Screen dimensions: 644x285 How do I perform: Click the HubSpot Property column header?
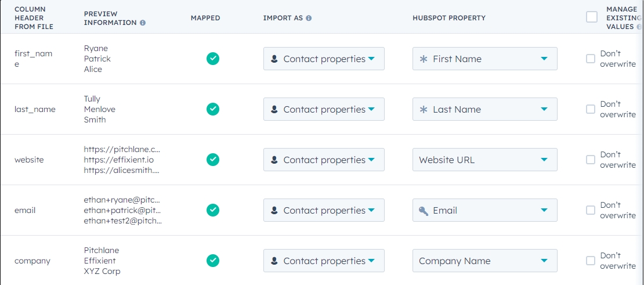pyautogui.click(x=449, y=18)
